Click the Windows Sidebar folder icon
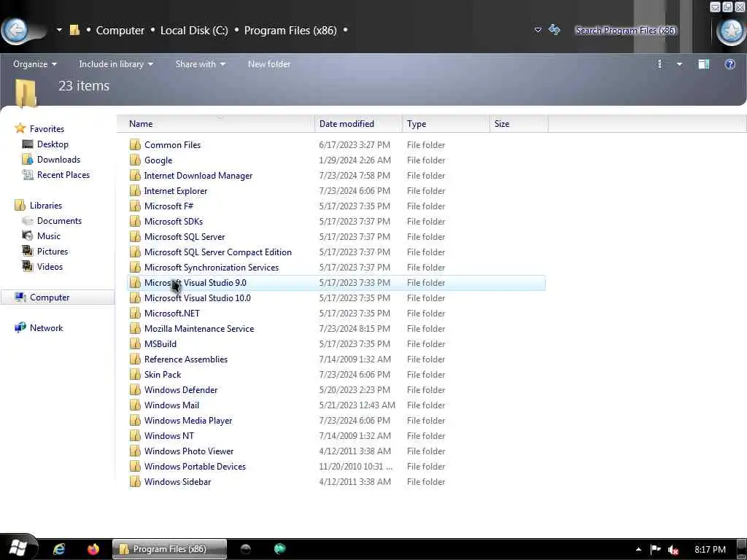The image size is (747, 560). click(x=135, y=481)
